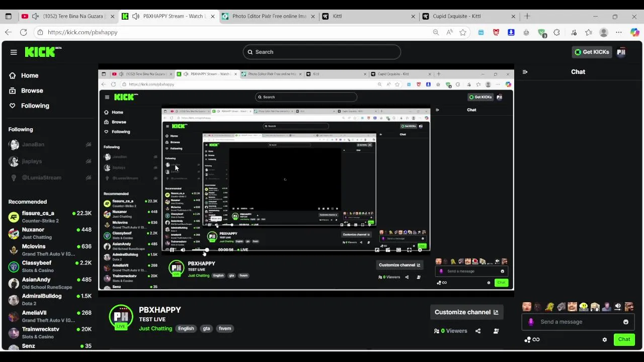Image resolution: width=644 pixels, height=362 pixels.
Task: Insert the speaker volume quick emote
Action: pos(618,307)
